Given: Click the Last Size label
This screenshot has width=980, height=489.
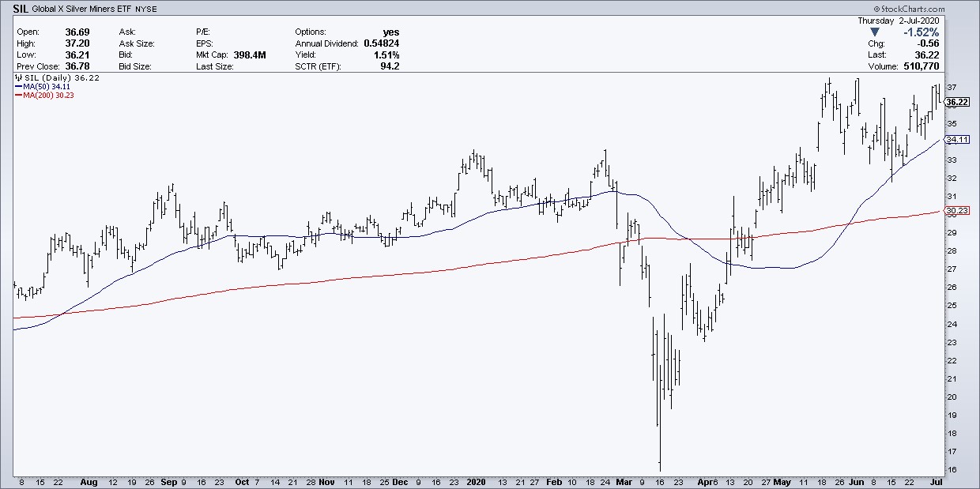Looking at the screenshot, I should click(x=217, y=68).
